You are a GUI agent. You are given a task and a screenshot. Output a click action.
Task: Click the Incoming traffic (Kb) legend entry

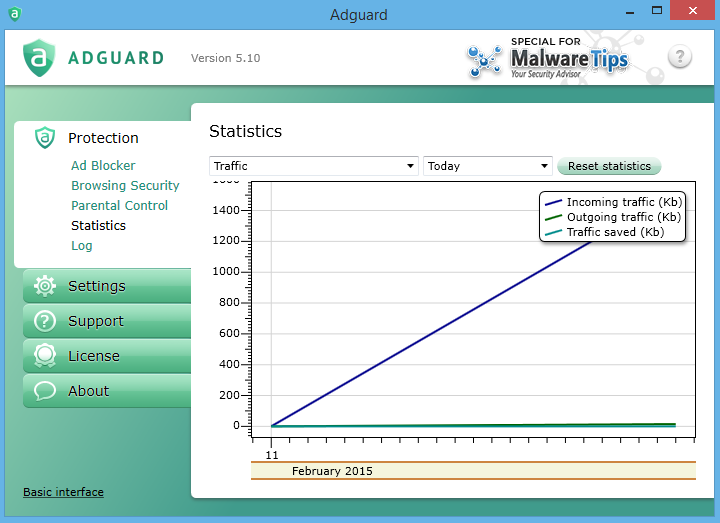(x=613, y=202)
